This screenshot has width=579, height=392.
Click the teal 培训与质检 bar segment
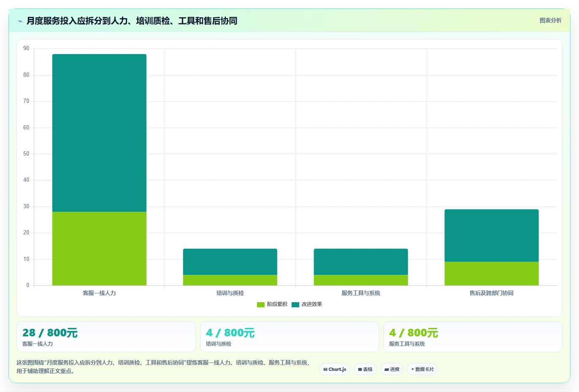pyautogui.click(x=230, y=262)
